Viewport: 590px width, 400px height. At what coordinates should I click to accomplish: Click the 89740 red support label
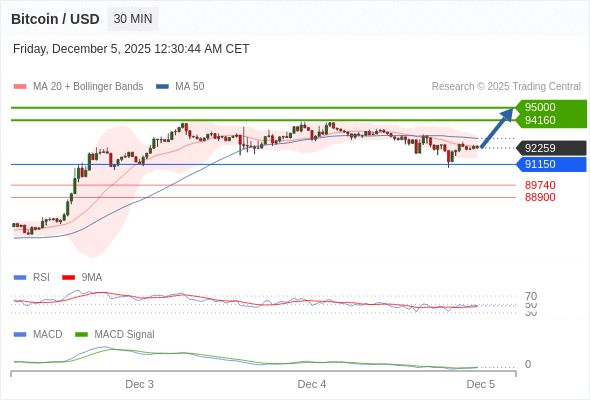[x=540, y=185]
